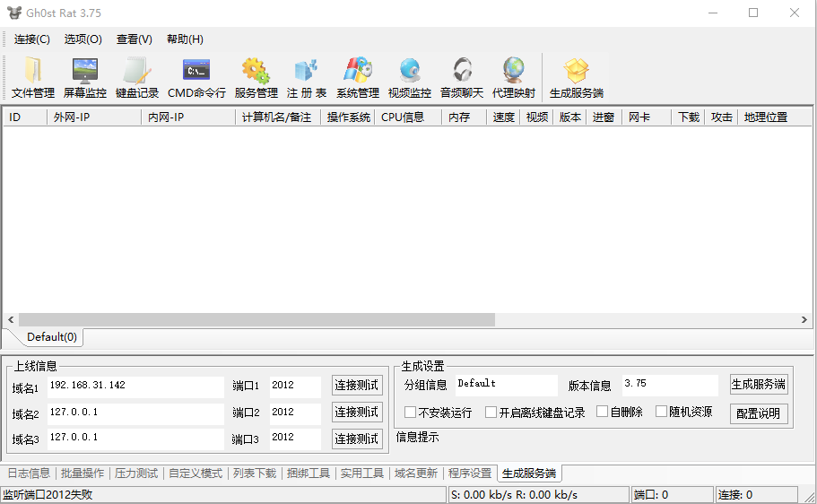
Task: Enable 不安装运行 checkbox
Action: point(410,413)
